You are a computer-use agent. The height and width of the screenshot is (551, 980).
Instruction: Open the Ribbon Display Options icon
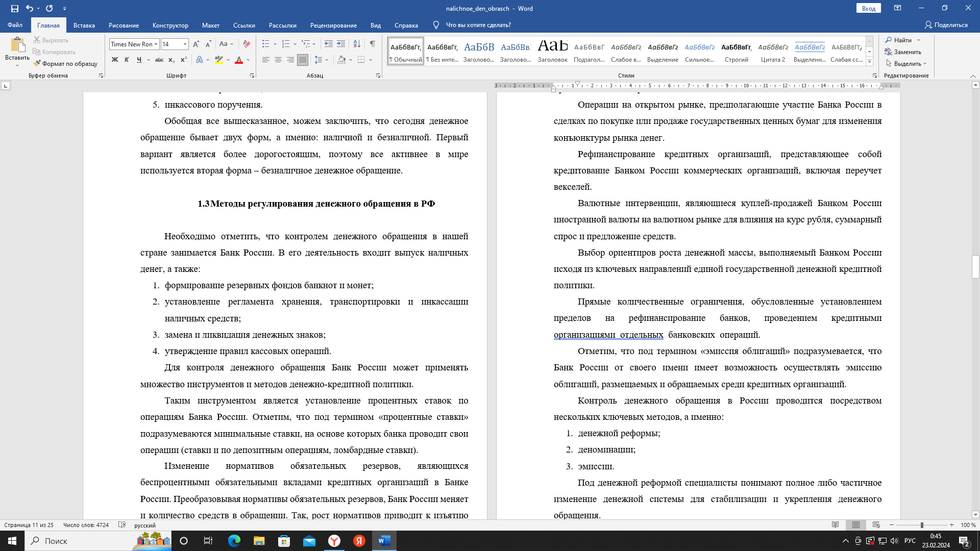click(x=897, y=8)
